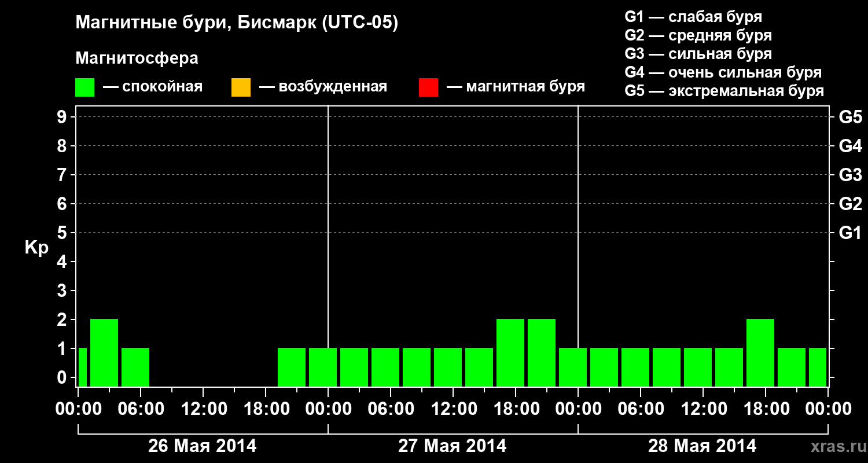Image resolution: width=868 pixels, height=463 pixels.
Task: Click the 'G4' label on right axis
Action: pos(850,146)
